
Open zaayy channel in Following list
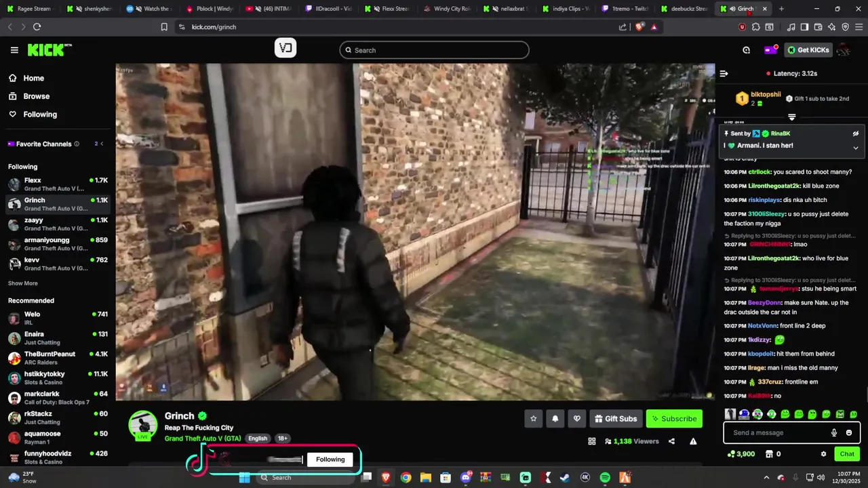(58, 224)
